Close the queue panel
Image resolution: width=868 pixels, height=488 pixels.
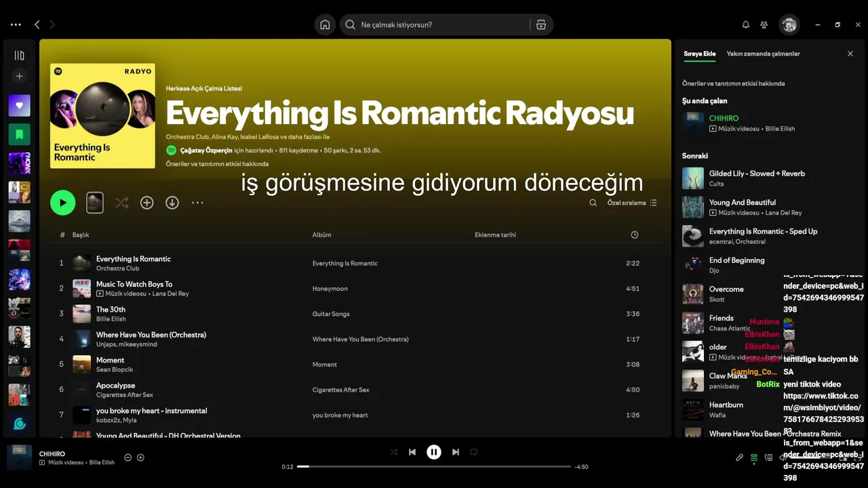tap(850, 54)
